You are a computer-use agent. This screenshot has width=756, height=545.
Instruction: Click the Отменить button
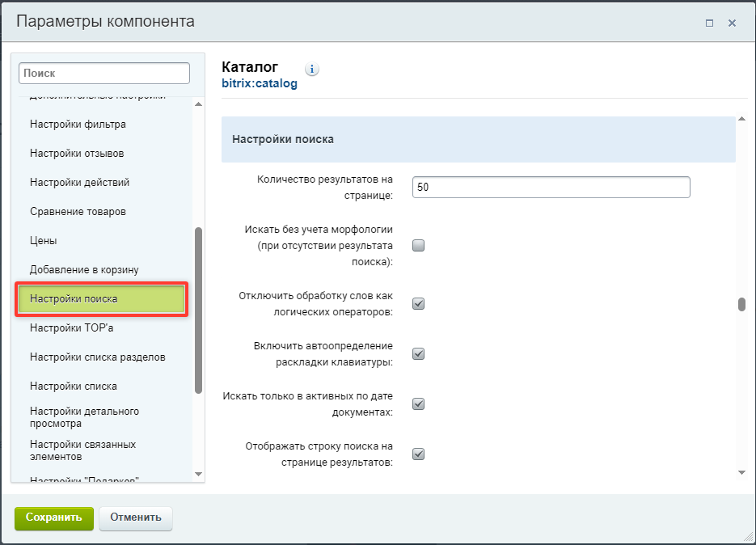[136, 518]
